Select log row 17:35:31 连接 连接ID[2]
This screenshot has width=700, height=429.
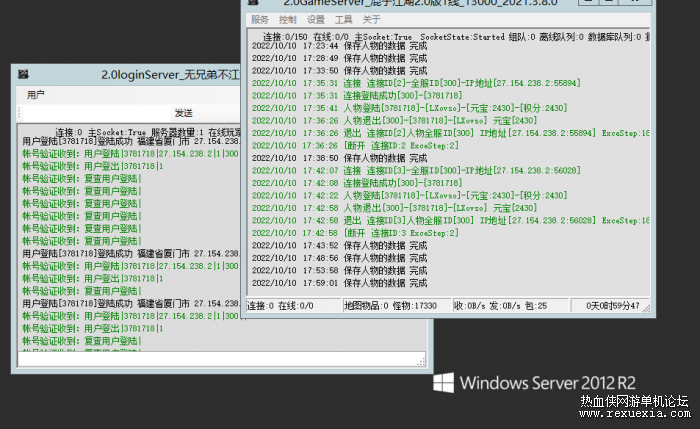click(x=416, y=83)
